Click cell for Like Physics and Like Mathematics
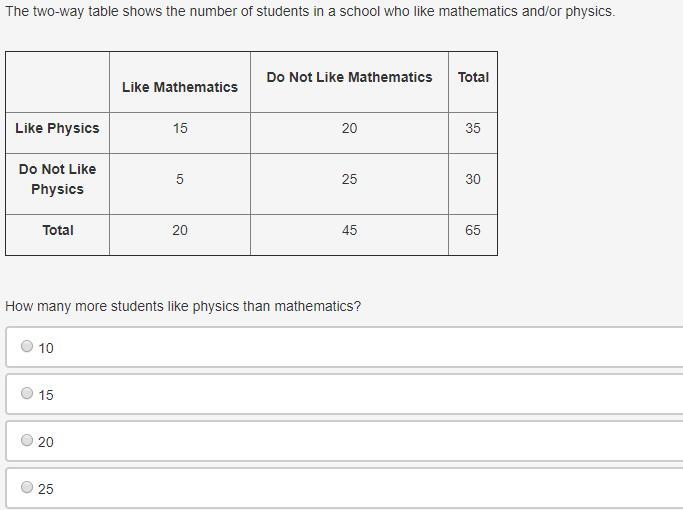 [x=180, y=128]
